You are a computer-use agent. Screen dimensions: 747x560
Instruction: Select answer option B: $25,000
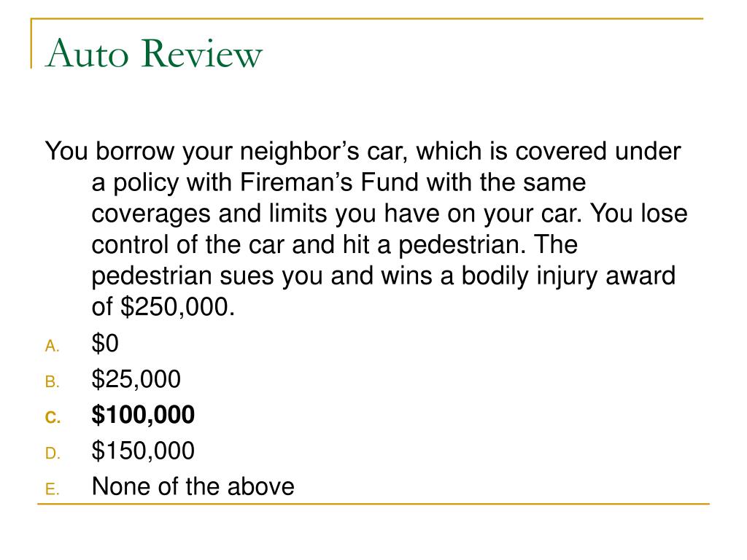pyautogui.click(x=136, y=379)
